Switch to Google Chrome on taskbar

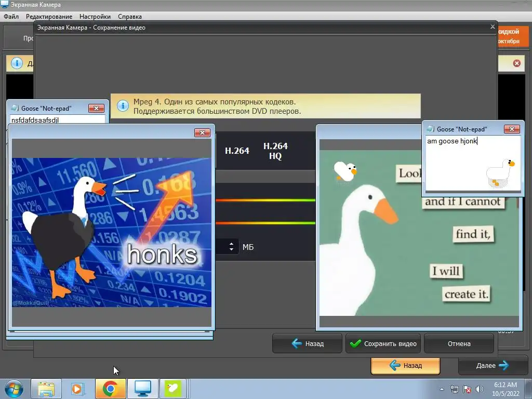110,389
